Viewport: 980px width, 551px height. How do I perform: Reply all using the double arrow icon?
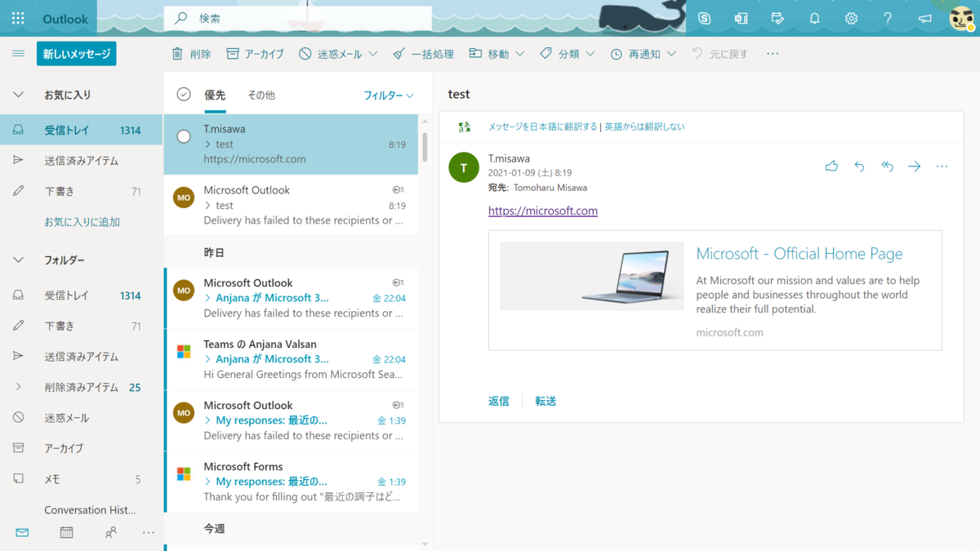[x=887, y=167]
